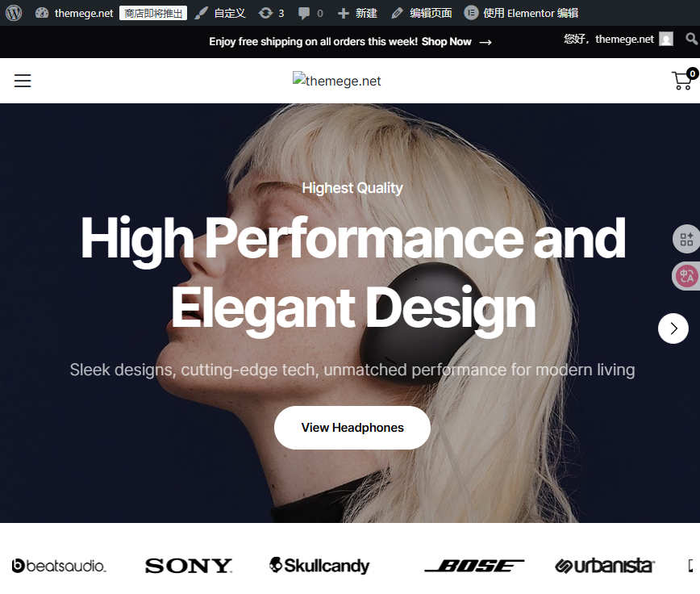
Task: Open the shopping cart icon
Action: [684, 80]
